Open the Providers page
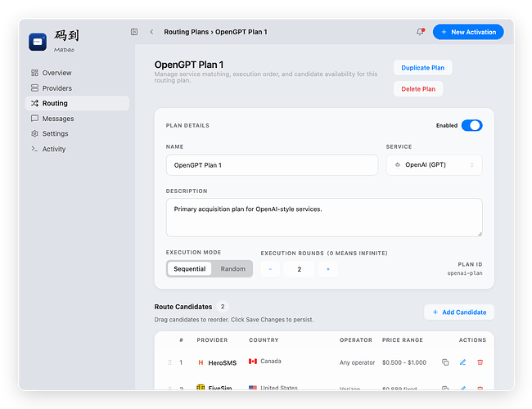The image size is (532, 409). click(x=77, y=88)
